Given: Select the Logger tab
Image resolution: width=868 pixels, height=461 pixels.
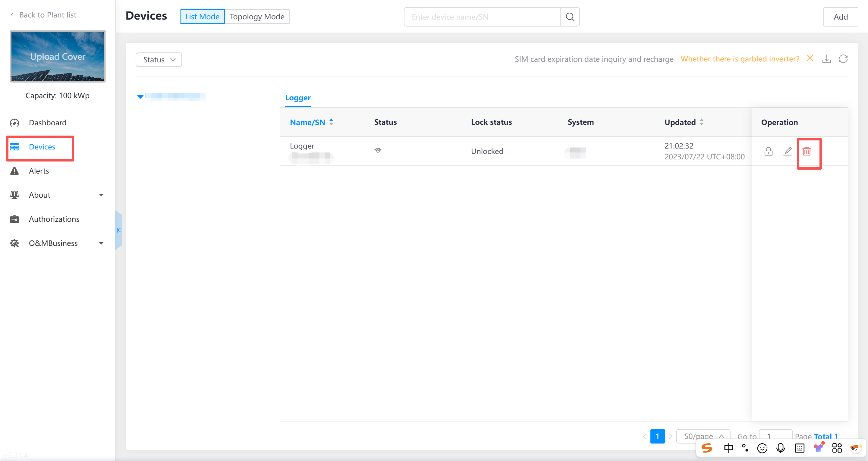Looking at the screenshot, I should click(x=297, y=98).
